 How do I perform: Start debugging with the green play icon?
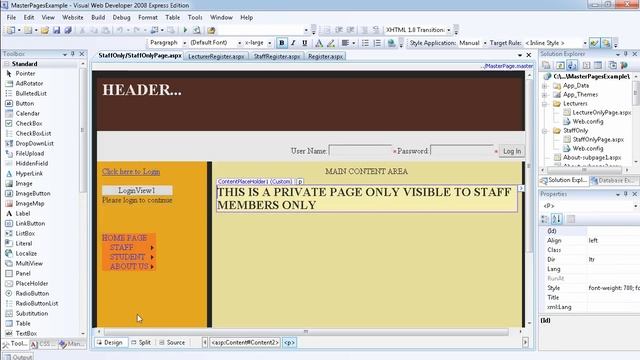pos(185,30)
